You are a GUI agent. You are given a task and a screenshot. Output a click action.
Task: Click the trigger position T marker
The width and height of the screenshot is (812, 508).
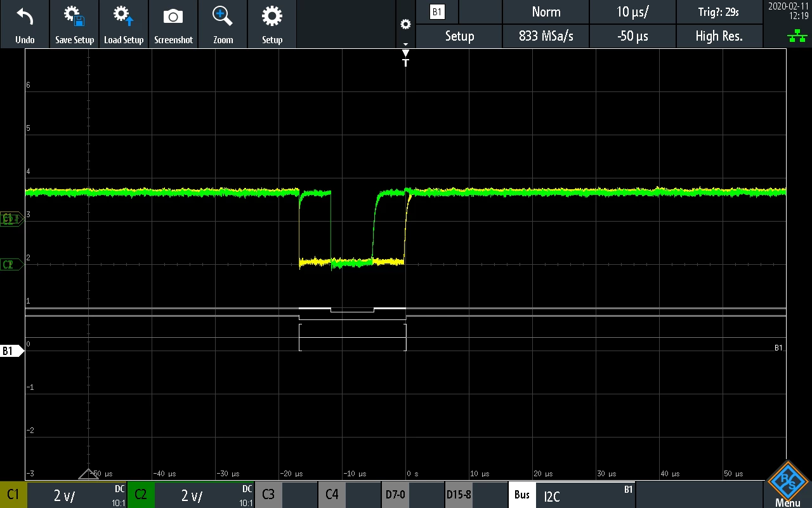[406, 59]
